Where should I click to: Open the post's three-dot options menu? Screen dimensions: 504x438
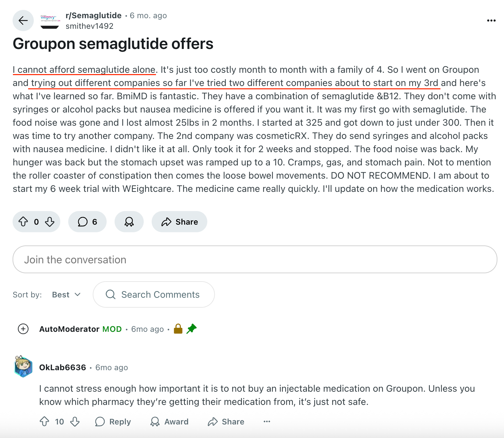click(491, 21)
